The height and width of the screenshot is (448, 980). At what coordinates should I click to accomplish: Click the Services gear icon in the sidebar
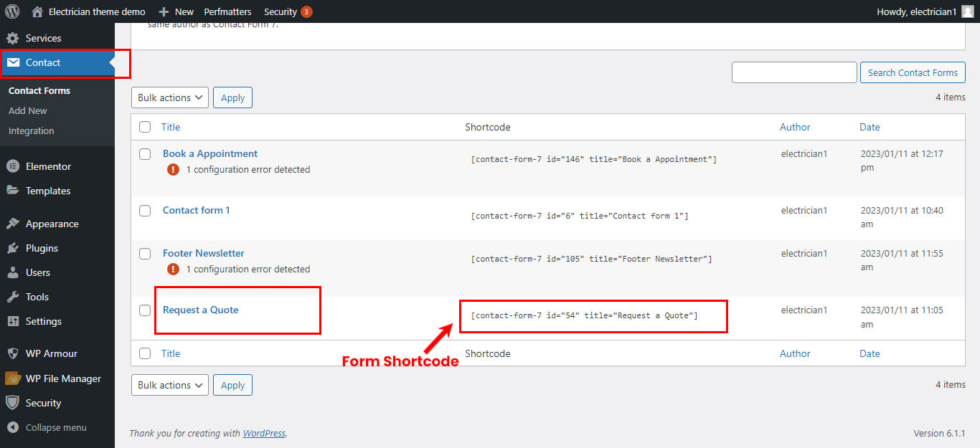[12, 38]
